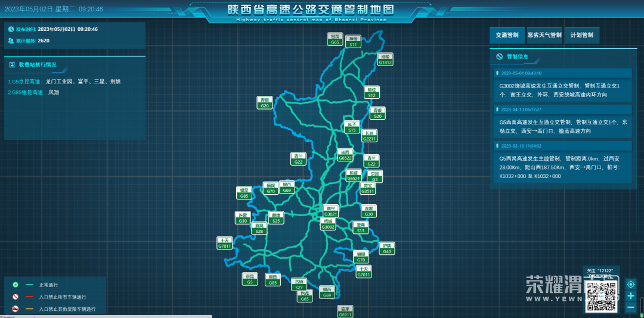This screenshot has height=318, width=644.
Task: Click the 陕西省高速公路交通管制地图 title
Action: click(311, 10)
